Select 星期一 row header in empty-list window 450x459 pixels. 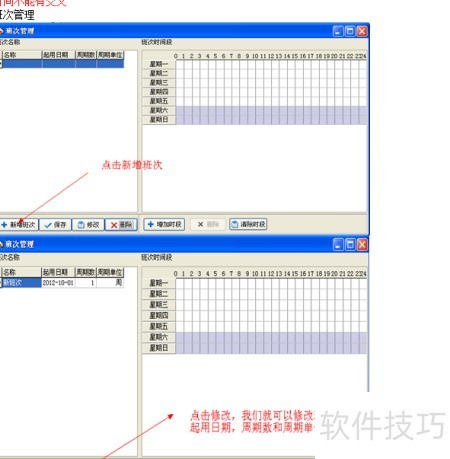[159, 64]
